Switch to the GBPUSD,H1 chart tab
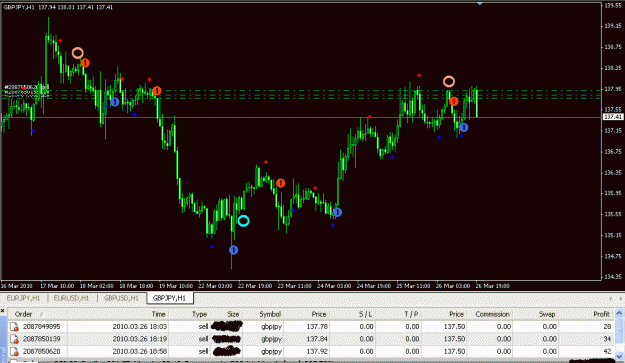625x363 pixels. pyautogui.click(x=121, y=298)
